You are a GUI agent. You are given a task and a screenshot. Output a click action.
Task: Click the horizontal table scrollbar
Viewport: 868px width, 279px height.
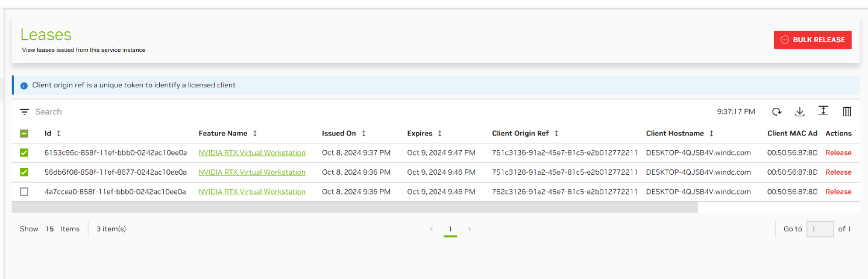click(x=354, y=207)
